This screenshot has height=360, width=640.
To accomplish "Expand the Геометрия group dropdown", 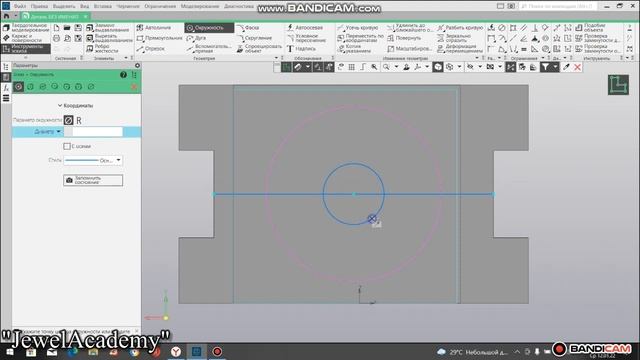I will [x=276, y=58].
